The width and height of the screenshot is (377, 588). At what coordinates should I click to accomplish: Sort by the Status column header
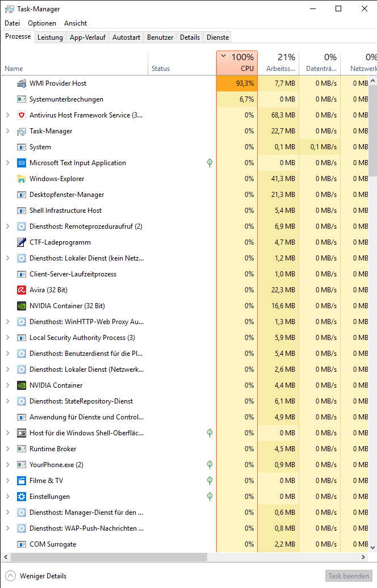[182, 63]
